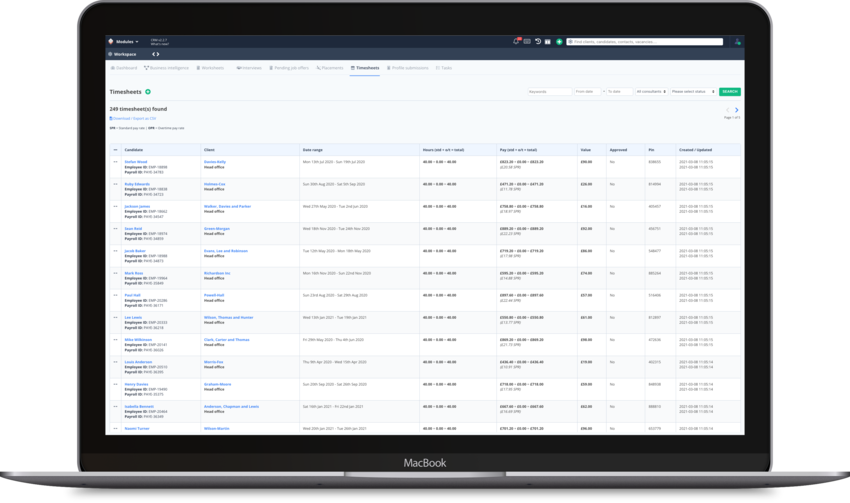Screen dimensions: 850x503
Task: Click the app logo beside Modules
Action: coord(111,41)
